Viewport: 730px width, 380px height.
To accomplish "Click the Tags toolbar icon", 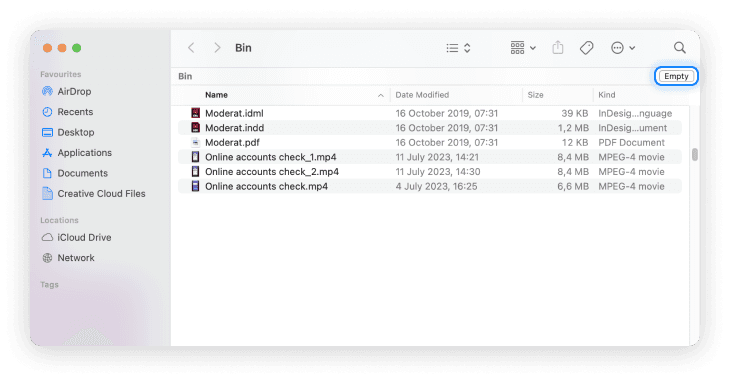I will (587, 48).
